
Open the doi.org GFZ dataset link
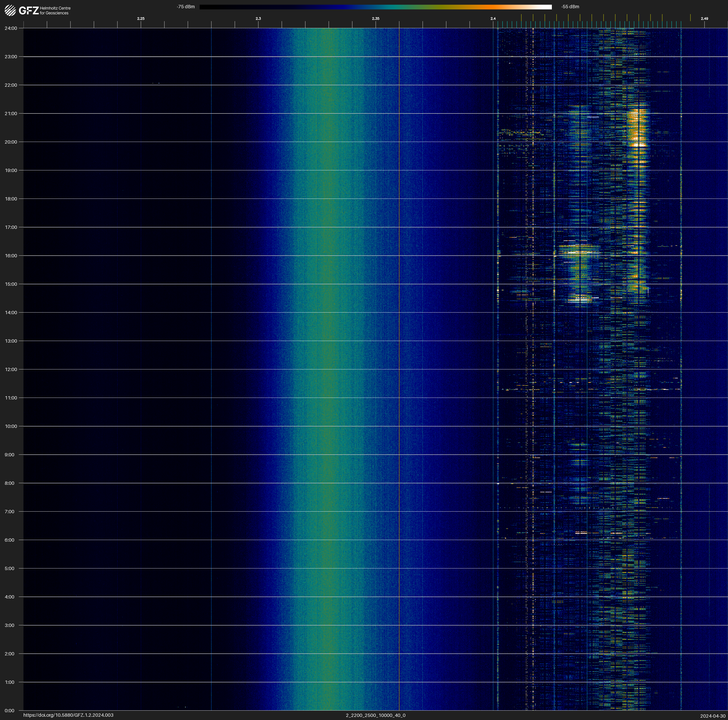(68, 715)
